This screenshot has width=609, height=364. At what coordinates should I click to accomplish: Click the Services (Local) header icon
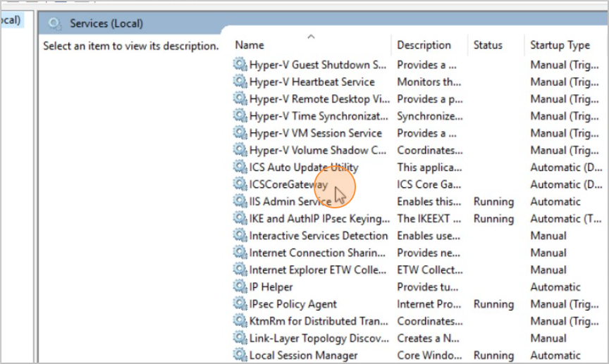coord(55,24)
